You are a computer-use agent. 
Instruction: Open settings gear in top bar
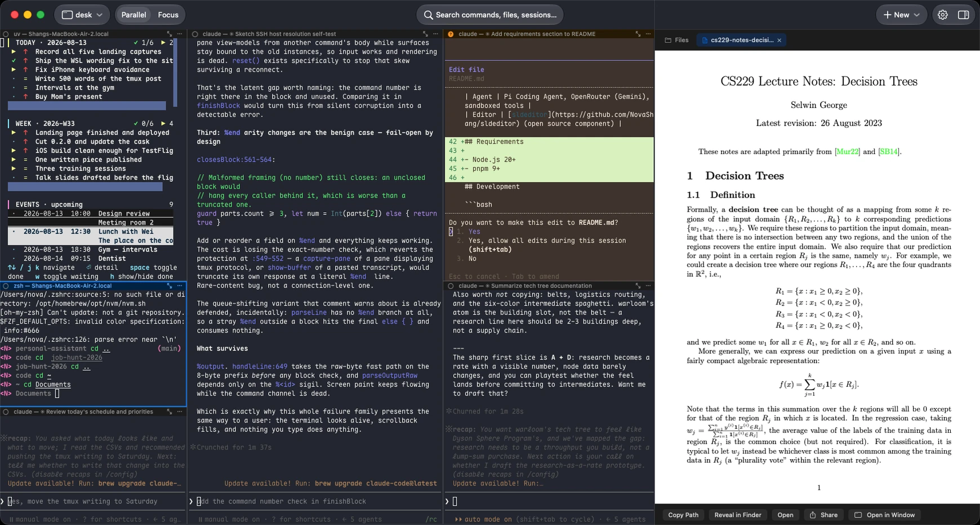[x=943, y=15]
